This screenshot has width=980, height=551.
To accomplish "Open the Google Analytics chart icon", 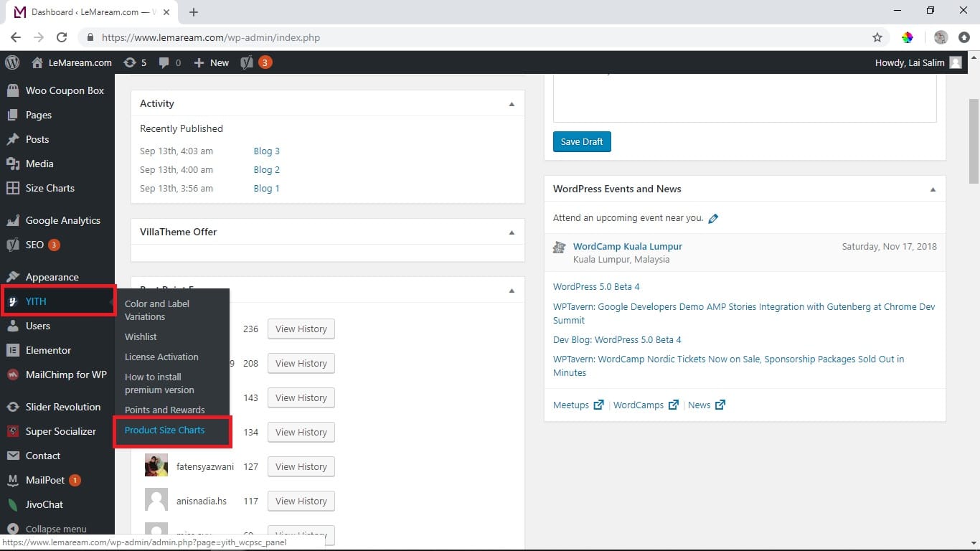I will tap(12, 220).
